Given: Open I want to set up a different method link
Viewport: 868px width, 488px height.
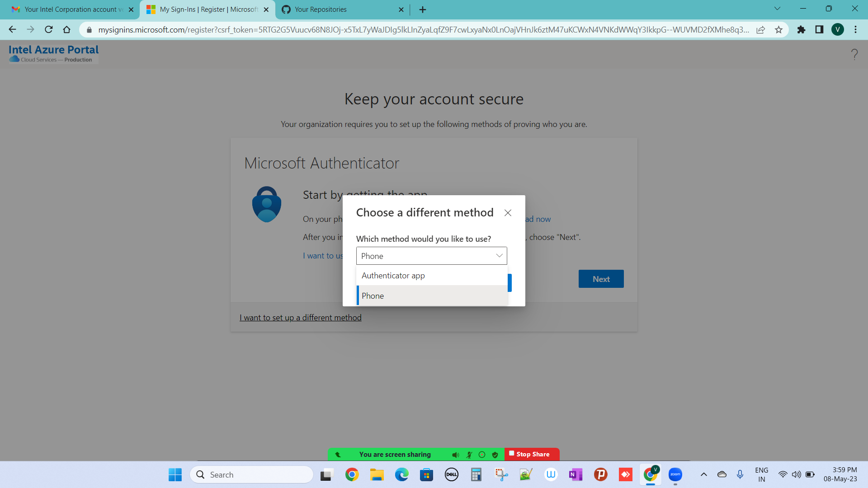Looking at the screenshot, I should coord(300,318).
